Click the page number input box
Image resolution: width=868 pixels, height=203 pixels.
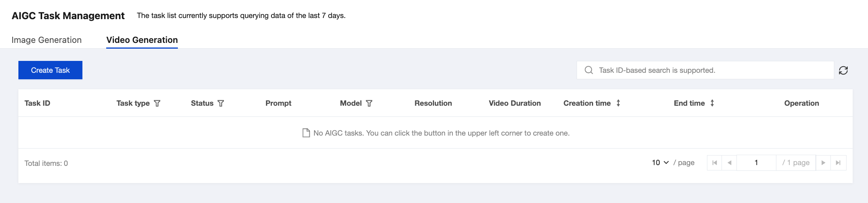click(756, 163)
